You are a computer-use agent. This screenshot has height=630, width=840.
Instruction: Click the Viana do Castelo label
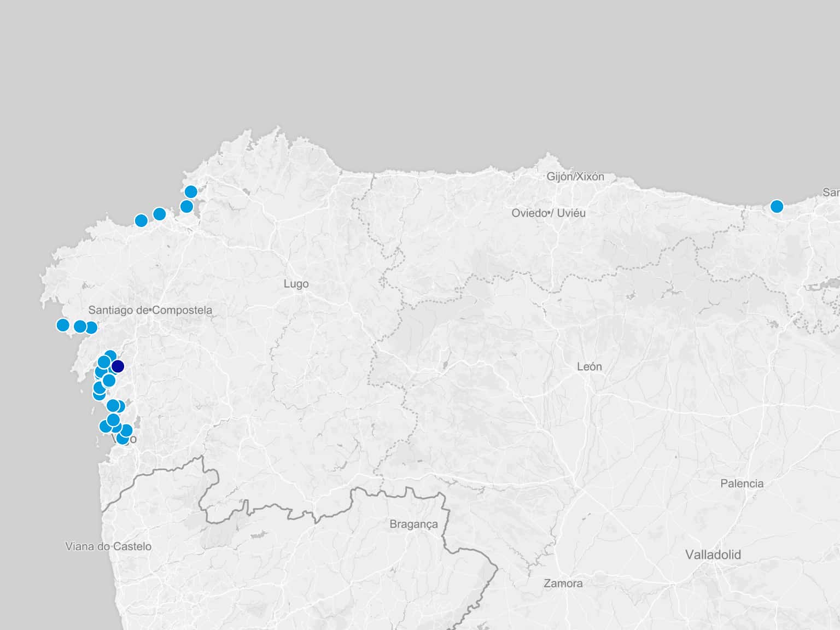point(108,546)
